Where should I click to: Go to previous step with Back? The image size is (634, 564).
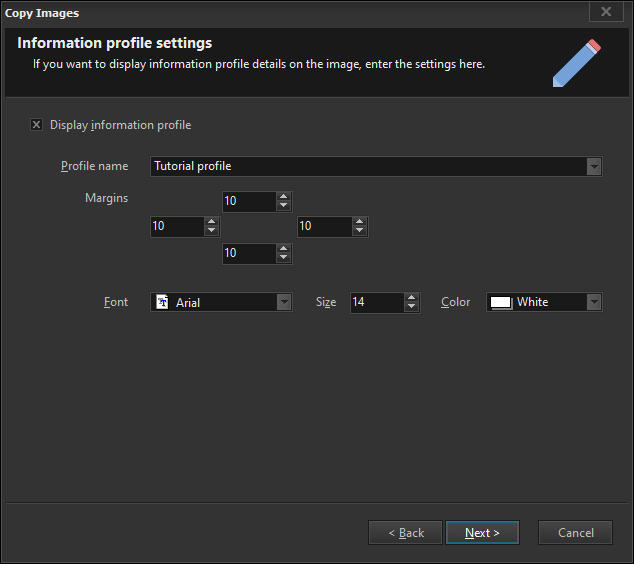(405, 533)
